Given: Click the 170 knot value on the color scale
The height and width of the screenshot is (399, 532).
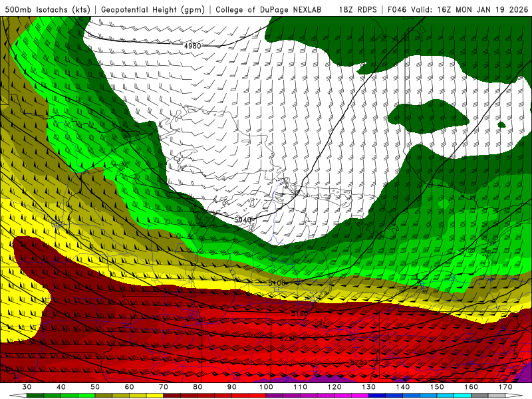Looking at the screenshot, I should point(505,387).
